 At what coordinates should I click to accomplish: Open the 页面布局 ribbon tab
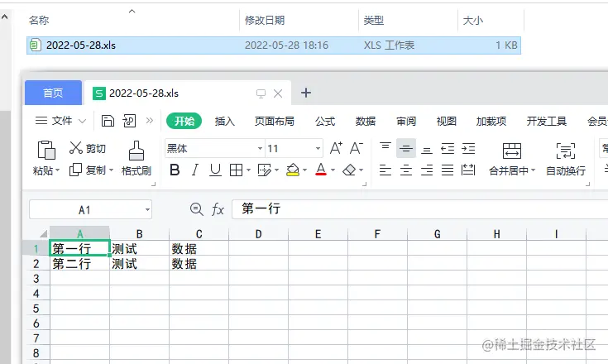274,121
